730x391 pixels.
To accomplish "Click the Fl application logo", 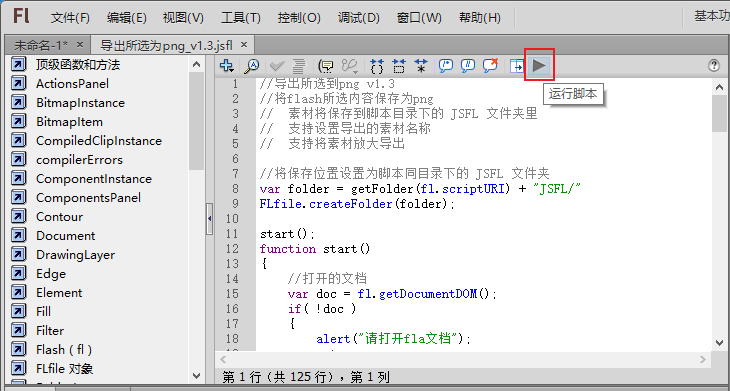I will [x=21, y=17].
